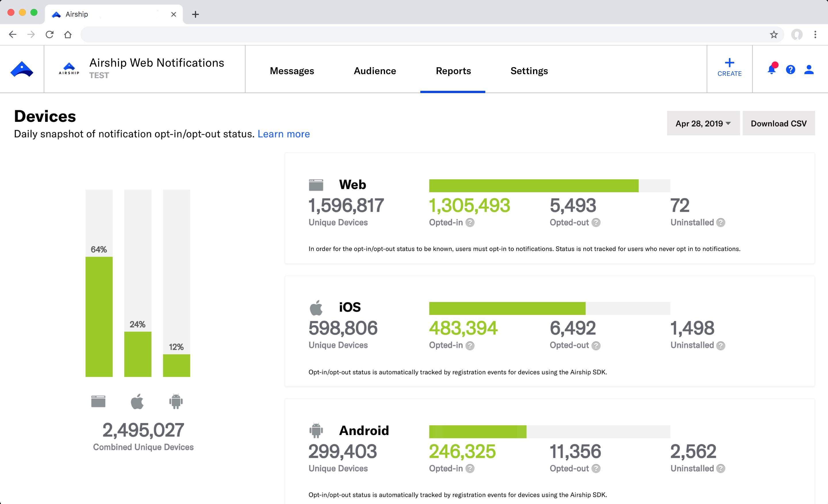
Task: Follow the Learn more link
Action: (283, 134)
